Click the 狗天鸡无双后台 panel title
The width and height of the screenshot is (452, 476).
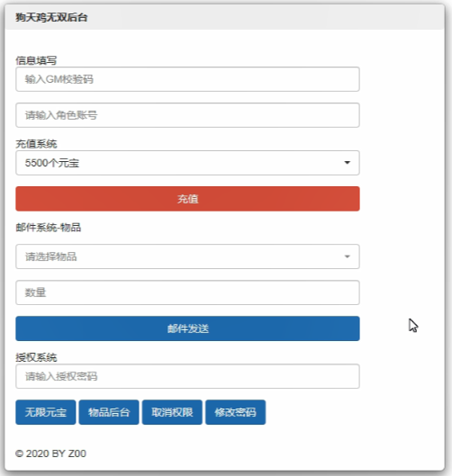coord(51,17)
